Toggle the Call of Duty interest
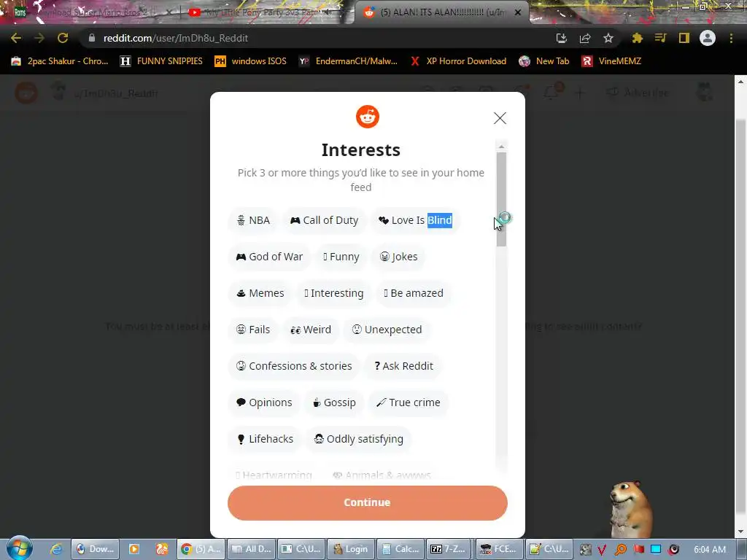 (324, 220)
